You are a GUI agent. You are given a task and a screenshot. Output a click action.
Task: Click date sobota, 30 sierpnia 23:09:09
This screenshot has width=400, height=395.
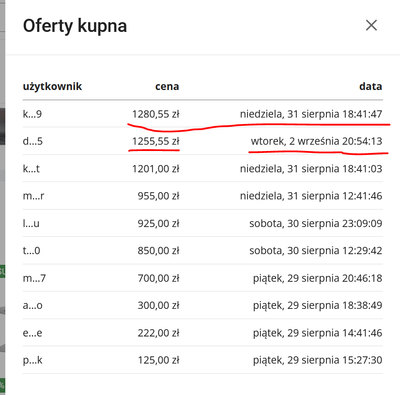(316, 223)
